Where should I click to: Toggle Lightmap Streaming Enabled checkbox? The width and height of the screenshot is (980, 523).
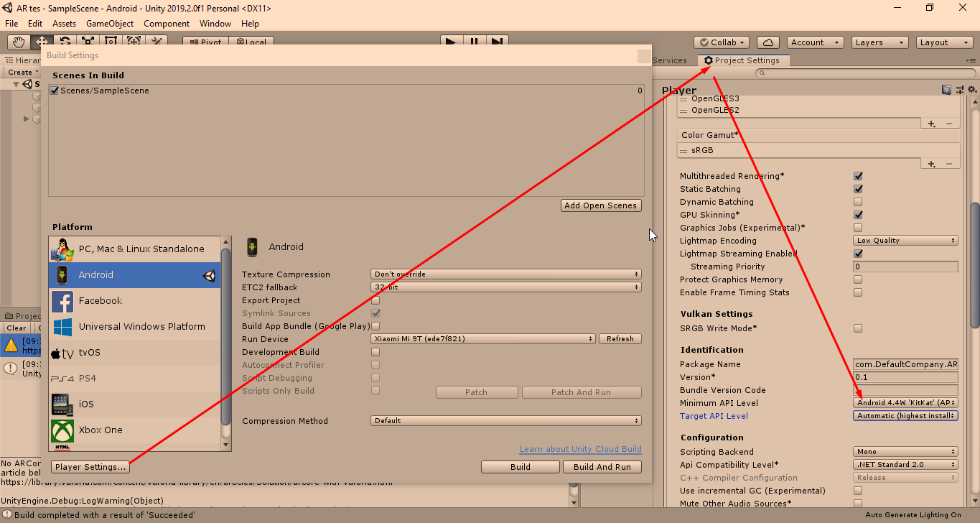pyautogui.click(x=858, y=254)
